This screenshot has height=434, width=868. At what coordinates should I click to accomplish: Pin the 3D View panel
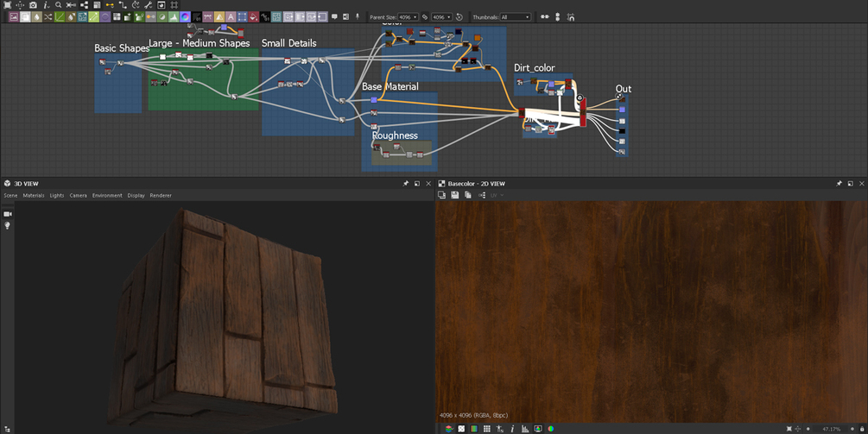tap(406, 184)
